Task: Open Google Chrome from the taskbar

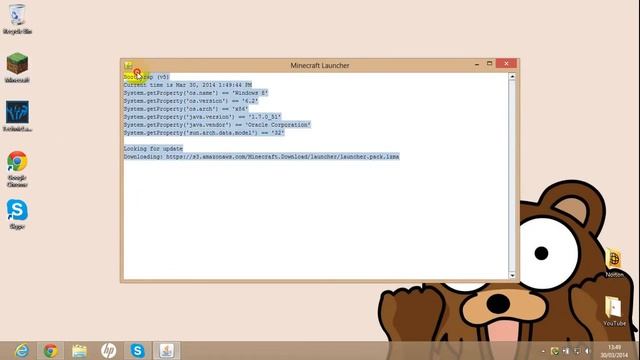Action: pos(51,351)
